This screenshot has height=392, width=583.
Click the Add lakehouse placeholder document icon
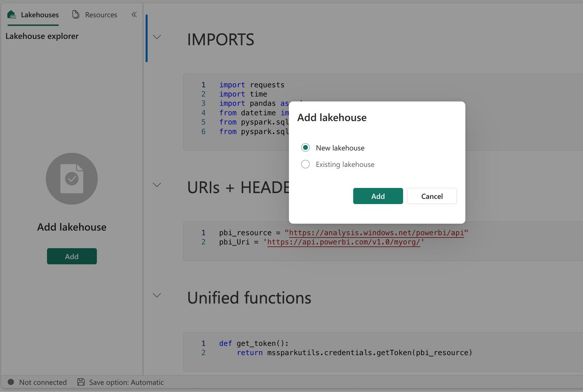click(x=72, y=179)
